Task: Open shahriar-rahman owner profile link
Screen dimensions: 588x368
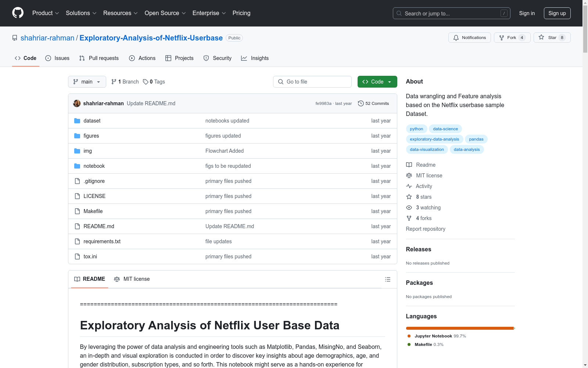Action: [x=47, y=38]
